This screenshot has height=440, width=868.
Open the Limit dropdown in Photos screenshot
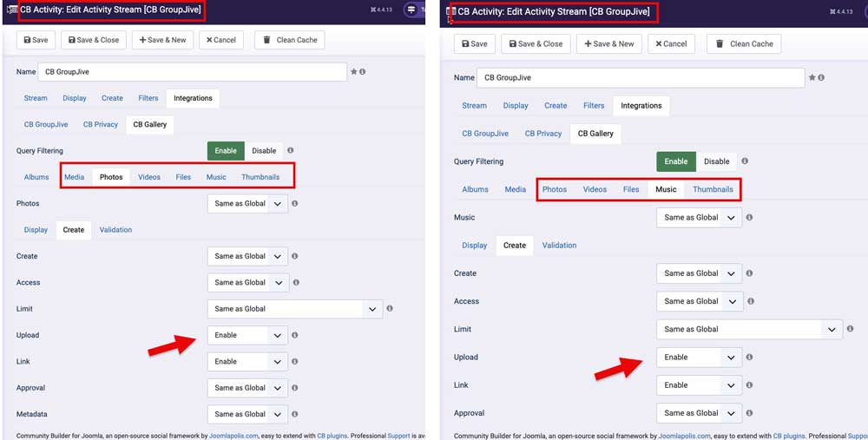[295, 309]
